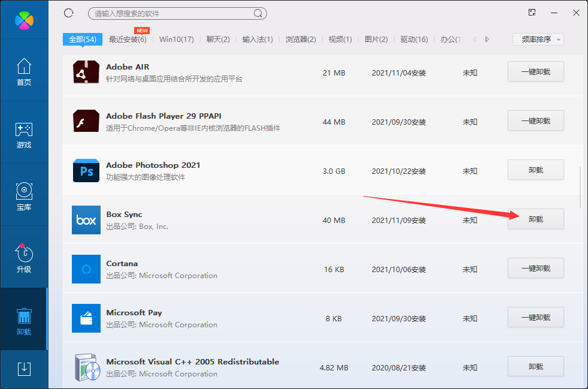Image resolution: width=588 pixels, height=389 pixels.
Task: Click 一键卸载 for Microsoft Pay
Action: pyautogui.click(x=536, y=317)
